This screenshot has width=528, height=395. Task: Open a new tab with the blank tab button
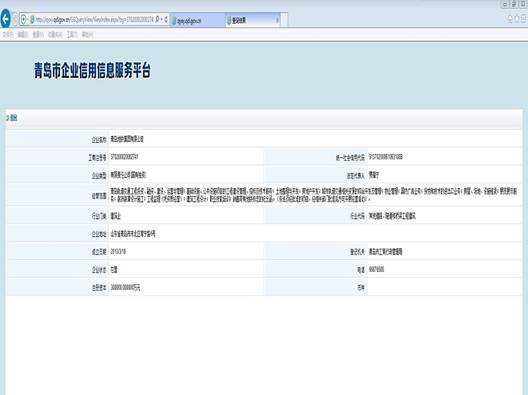coord(284,20)
